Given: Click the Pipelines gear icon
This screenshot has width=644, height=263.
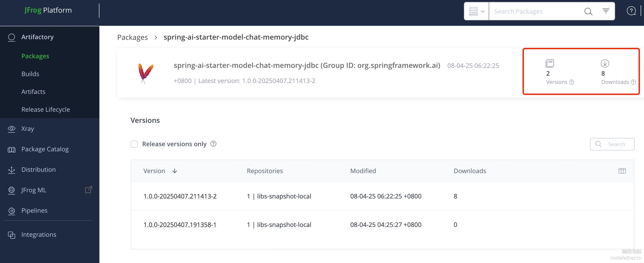Looking at the screenshot, I should click(12, 211).
